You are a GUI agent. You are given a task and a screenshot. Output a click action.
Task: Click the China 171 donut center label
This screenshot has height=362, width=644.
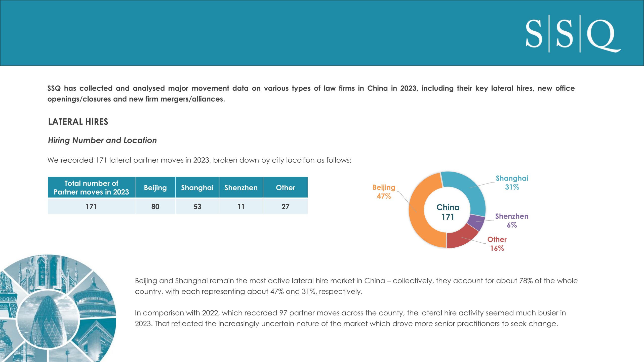(448, 212)
